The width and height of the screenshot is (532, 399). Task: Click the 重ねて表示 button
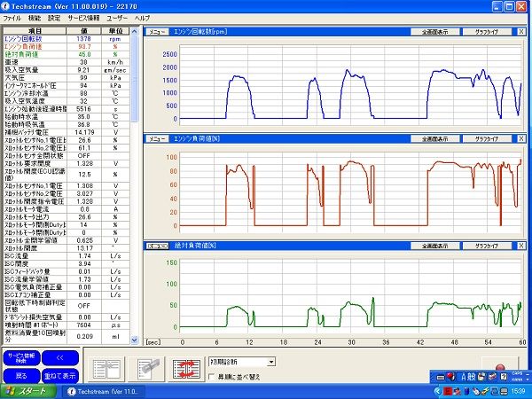click(x=60, y=376)
